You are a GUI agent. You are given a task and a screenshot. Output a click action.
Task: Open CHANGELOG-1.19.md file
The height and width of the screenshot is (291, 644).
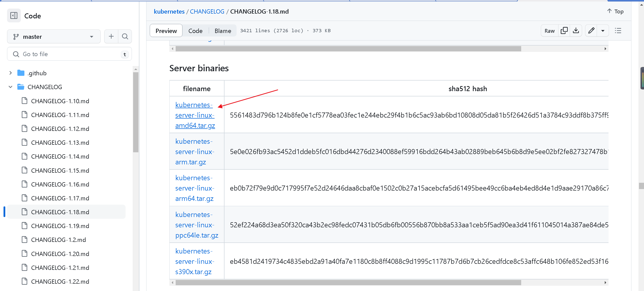pyautogui.click(x=60, y=226)
